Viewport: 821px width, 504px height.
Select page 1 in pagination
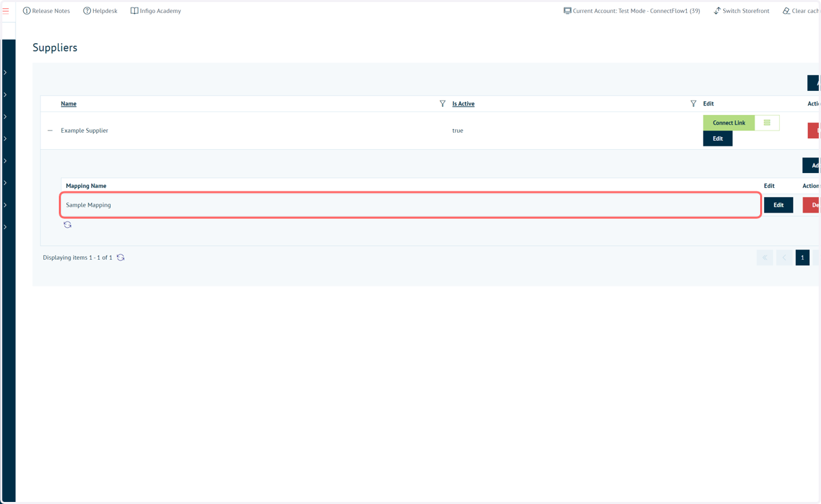[x=803, y=258]
